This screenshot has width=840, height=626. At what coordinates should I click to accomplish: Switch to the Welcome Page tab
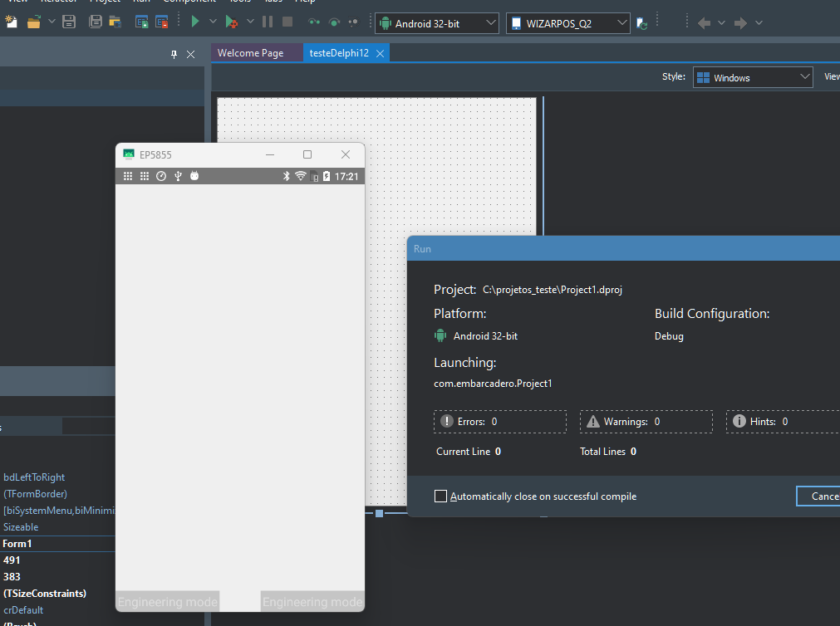pyautogui.click(x=250, y=53)
